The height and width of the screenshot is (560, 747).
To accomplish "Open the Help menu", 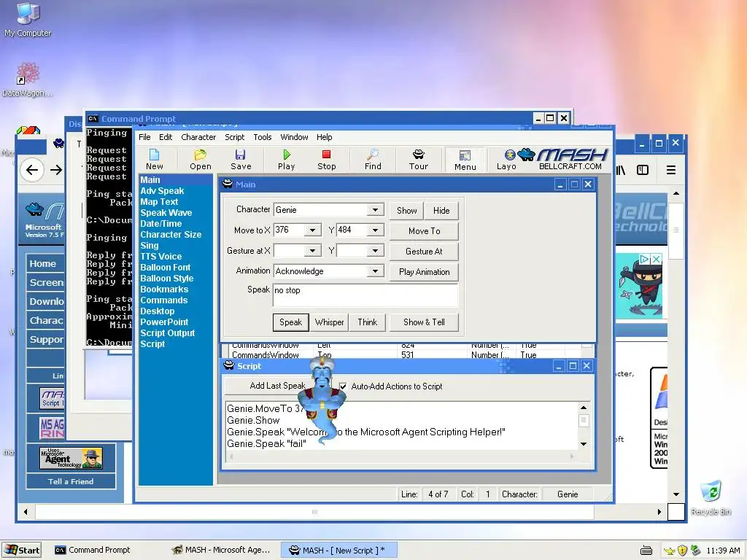I will coord(324,137).
